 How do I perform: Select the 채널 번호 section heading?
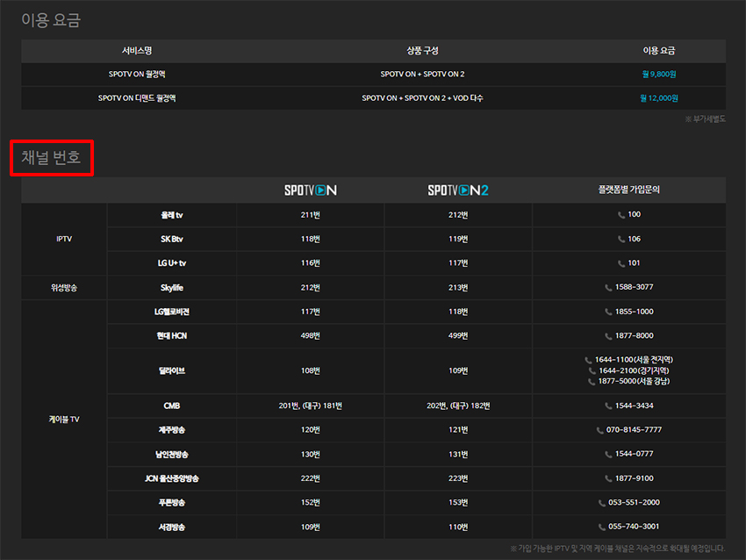coord(51,157)
